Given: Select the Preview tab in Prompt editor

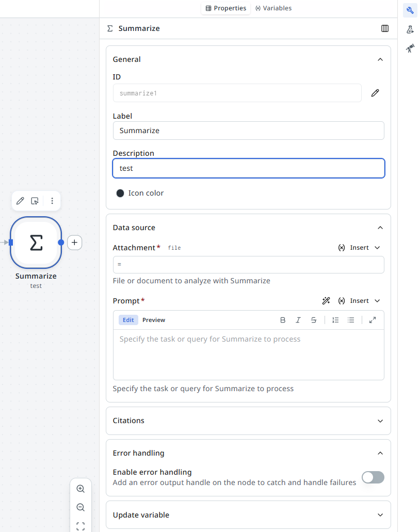Looking at the screenshot, I should (x=154, y=320).
